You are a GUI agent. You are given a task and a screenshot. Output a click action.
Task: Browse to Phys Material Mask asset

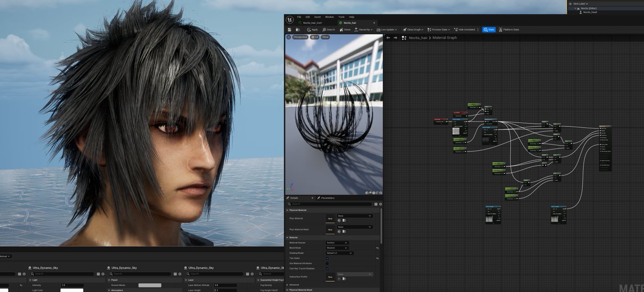click(x=344, y=231)
